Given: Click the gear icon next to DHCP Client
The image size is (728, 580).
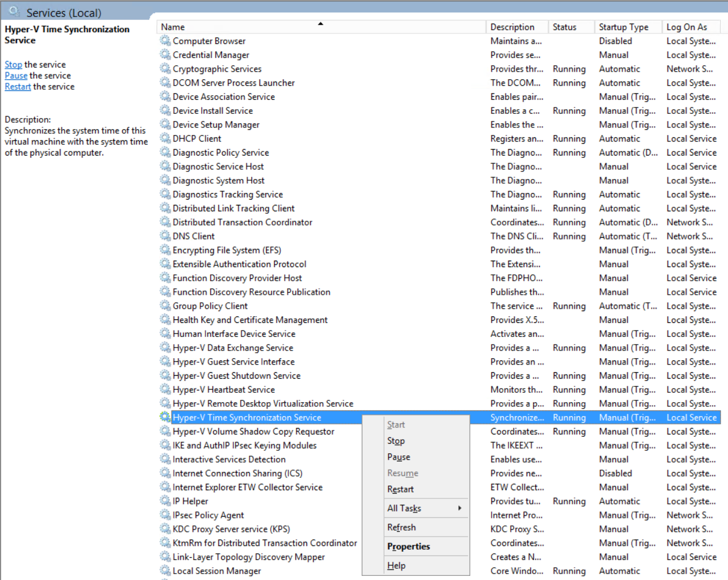Looking at the screenshot, I should point(165,138).
